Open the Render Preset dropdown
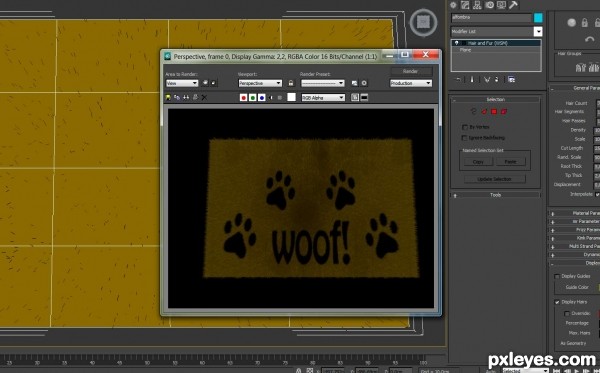Screen dimensions: 600x373 tap(323, 83)
